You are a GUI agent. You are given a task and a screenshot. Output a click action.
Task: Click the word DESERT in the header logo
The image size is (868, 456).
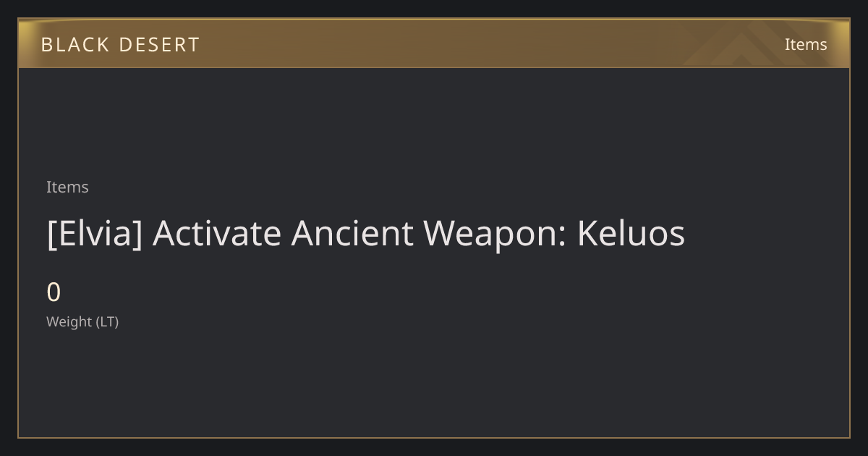(159, 45)
